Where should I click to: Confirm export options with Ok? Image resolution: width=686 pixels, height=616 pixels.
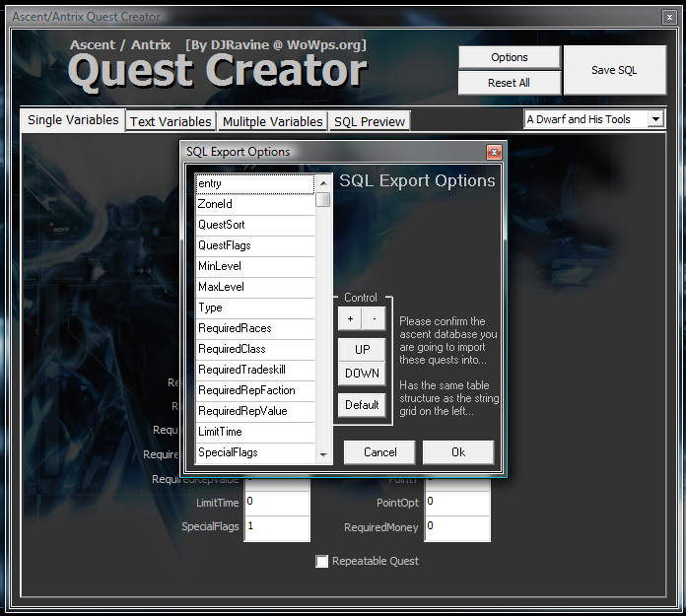pos(458,452)
